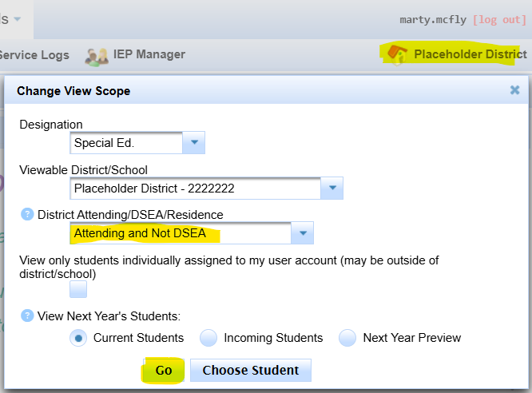Click the Placeholder District - 2222222 field

[195, 189]
